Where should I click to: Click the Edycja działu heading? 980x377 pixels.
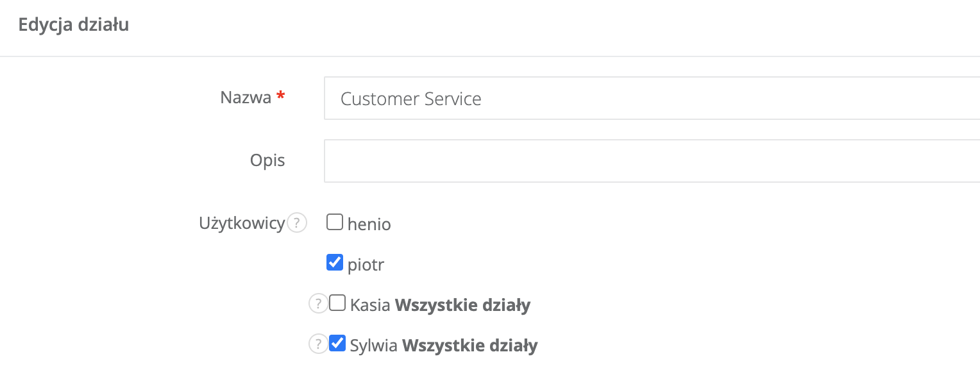[74, 25]
